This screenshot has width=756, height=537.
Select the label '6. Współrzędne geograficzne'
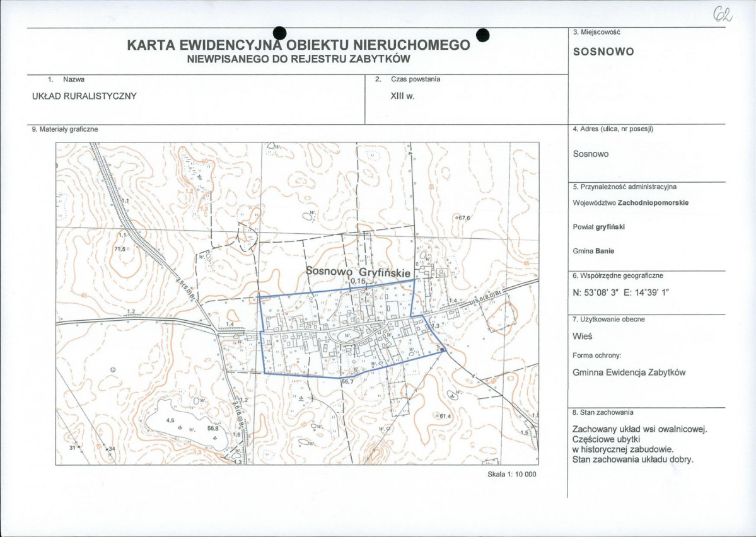tap(618, 275)
